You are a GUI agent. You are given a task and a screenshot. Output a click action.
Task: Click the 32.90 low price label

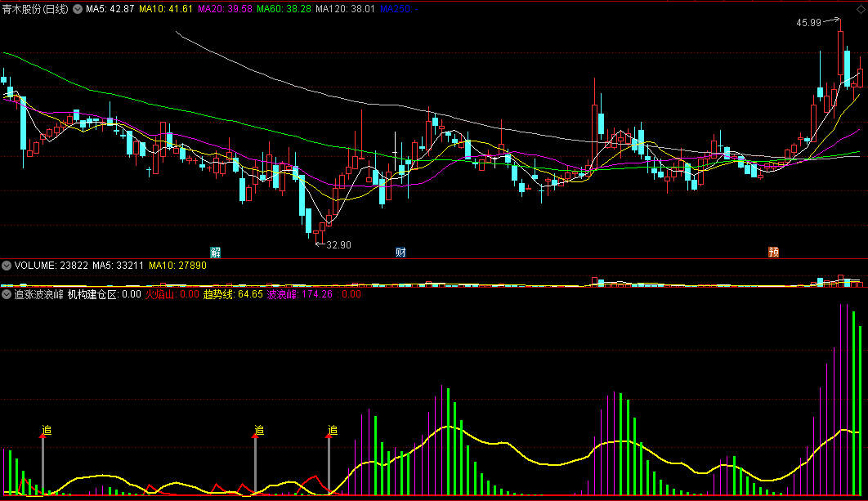tap(339, 244)
